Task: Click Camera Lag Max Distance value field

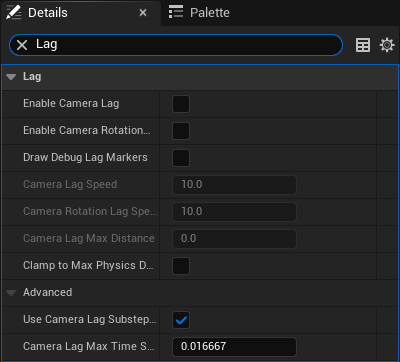Action: [234, 239]
